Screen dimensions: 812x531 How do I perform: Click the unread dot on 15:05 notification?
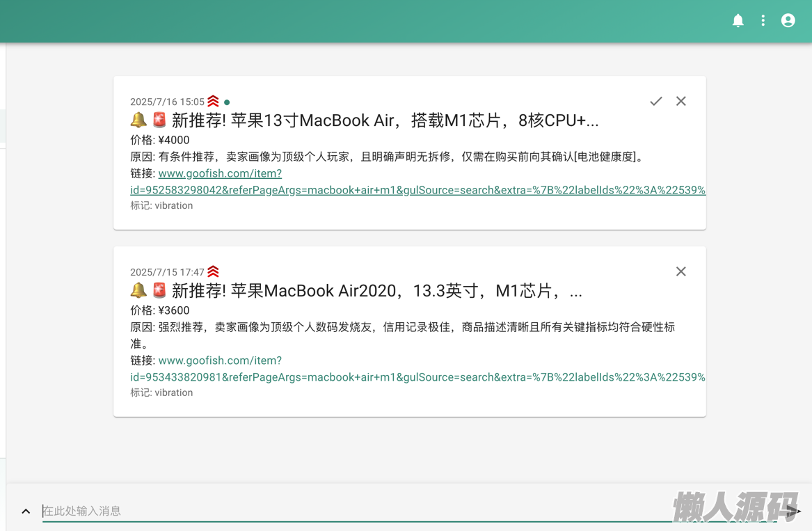[227, 102]
